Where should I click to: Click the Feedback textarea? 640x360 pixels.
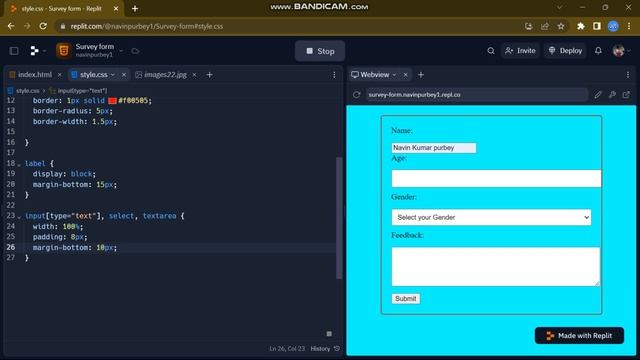tap(496, 267)
